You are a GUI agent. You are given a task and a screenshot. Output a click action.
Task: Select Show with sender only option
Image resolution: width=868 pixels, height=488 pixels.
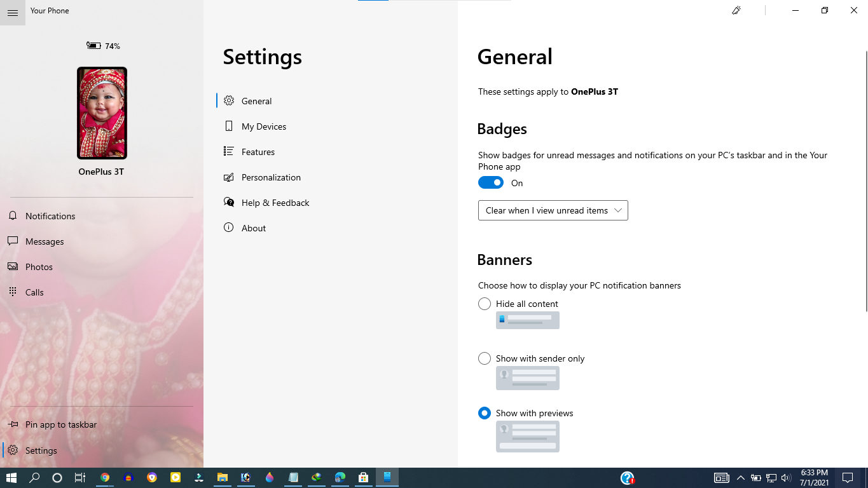pyautogui.click(x=485, y=358)
